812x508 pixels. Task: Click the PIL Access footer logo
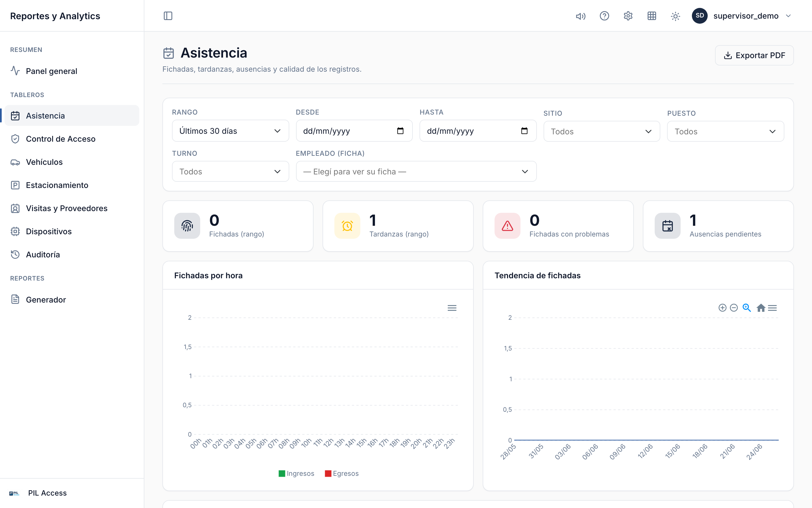coord(14,493)
